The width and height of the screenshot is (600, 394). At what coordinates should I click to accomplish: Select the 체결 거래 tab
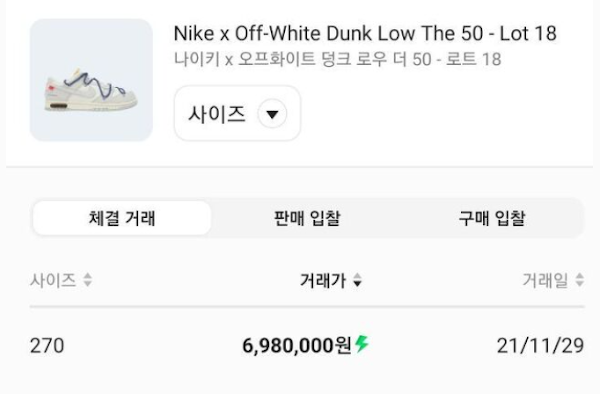(x=122, y=218)
